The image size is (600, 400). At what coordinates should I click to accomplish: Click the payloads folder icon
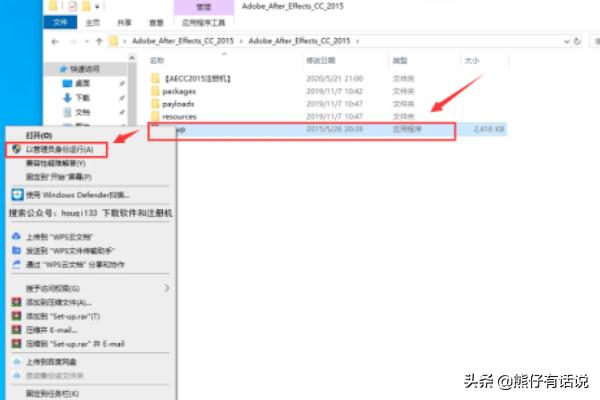point(155,104)
